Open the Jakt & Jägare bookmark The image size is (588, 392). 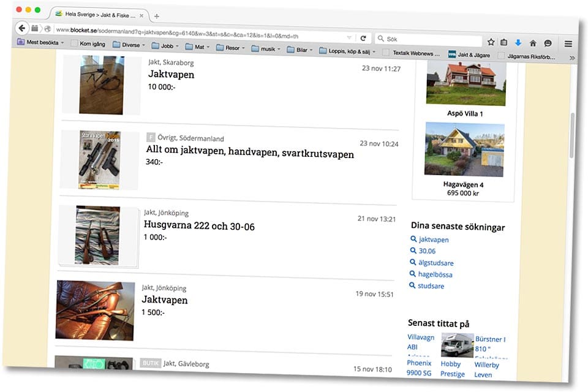point(470,55)
